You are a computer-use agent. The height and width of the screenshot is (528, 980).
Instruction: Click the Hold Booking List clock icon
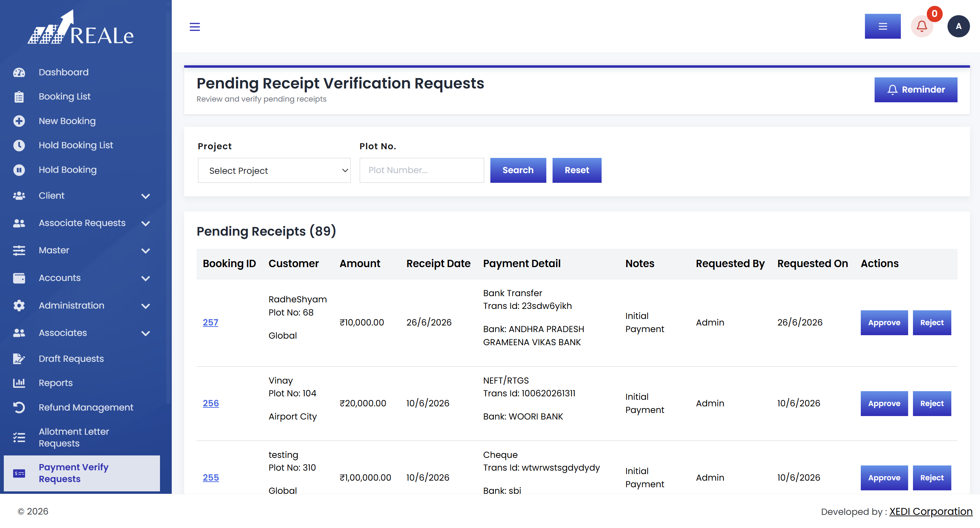(x=19, y=145)
